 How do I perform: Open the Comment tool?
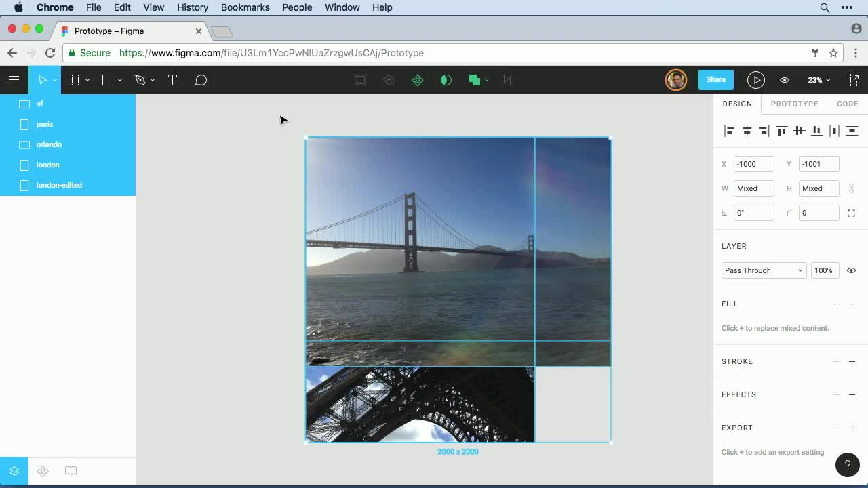point(201,79)
